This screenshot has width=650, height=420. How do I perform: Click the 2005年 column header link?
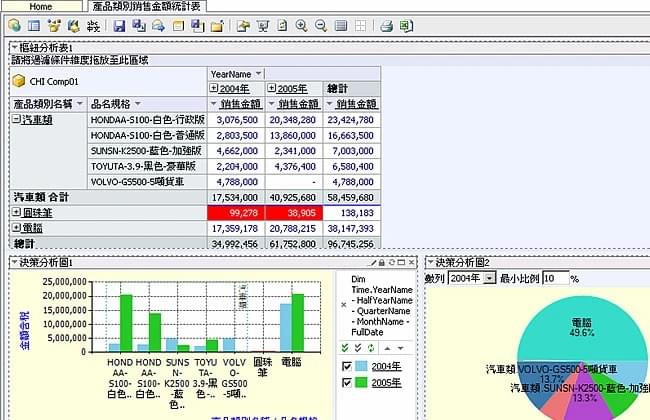(292, 89)
